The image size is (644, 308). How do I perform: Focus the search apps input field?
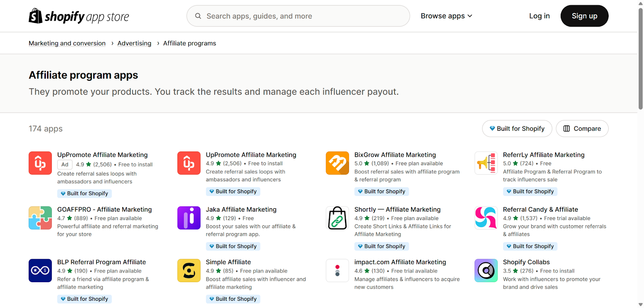click(298, 16)
